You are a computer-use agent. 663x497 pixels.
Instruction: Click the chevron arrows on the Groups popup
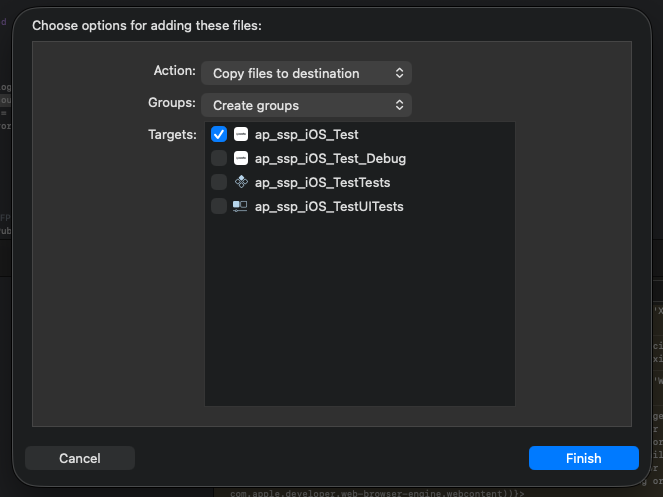[399, 105]
